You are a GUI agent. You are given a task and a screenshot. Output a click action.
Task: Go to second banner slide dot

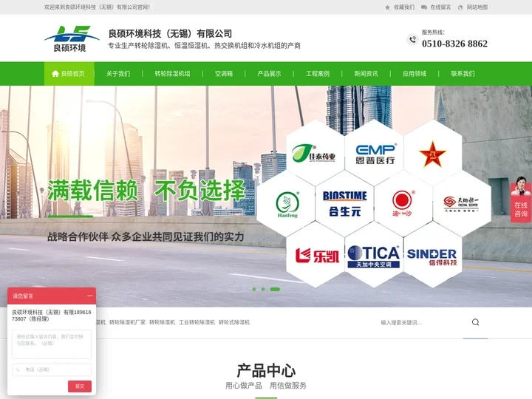coord(263,289)
